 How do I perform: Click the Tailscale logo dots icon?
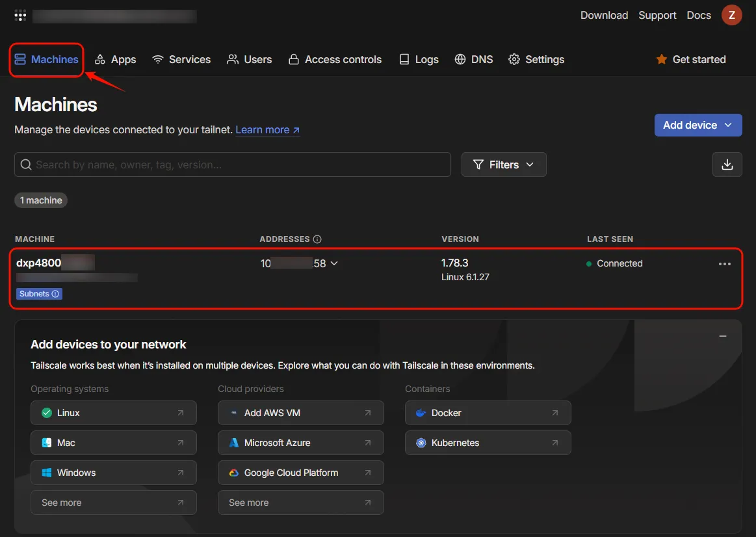[x=20, y=16]
